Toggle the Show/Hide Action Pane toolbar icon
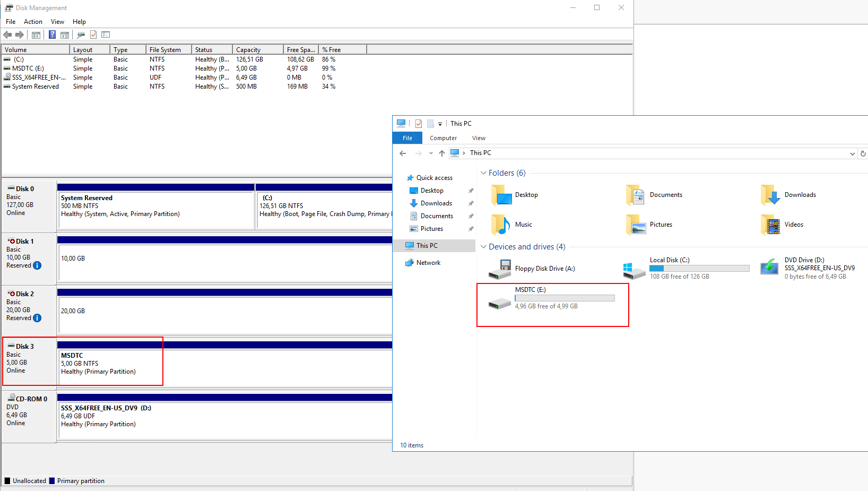The height and width of the screenshot is (491, 868). point(65,35)
